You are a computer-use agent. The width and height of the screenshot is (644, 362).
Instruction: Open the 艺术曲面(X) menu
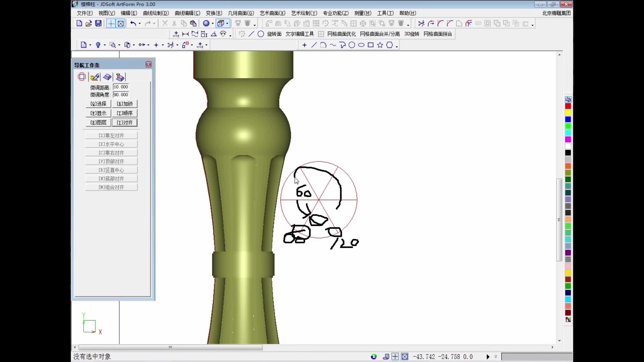tap(272, 13)
